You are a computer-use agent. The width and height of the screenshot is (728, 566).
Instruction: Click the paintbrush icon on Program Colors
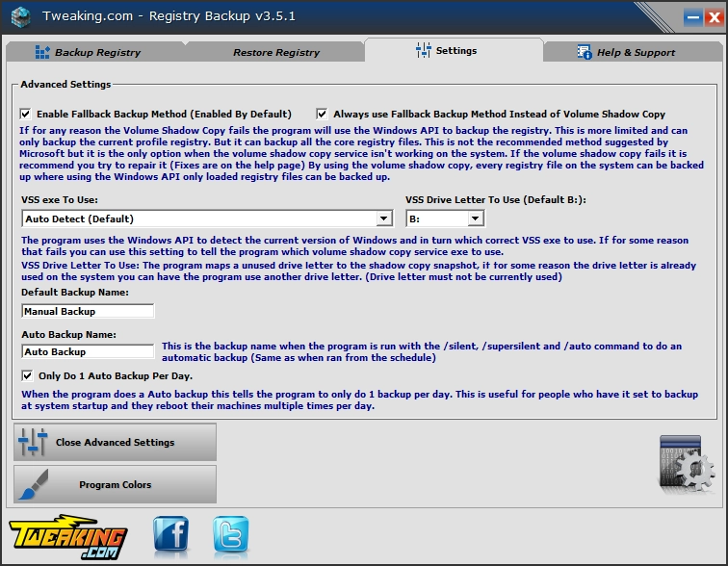(34, 484)
